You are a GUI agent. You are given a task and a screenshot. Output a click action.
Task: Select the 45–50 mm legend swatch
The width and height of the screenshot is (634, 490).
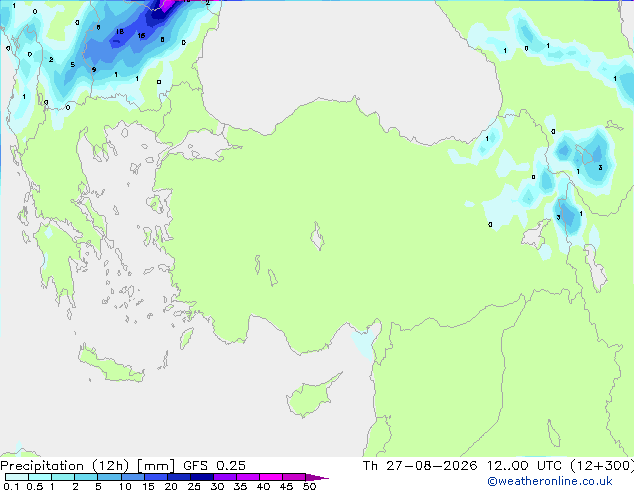tap(294, 477)
